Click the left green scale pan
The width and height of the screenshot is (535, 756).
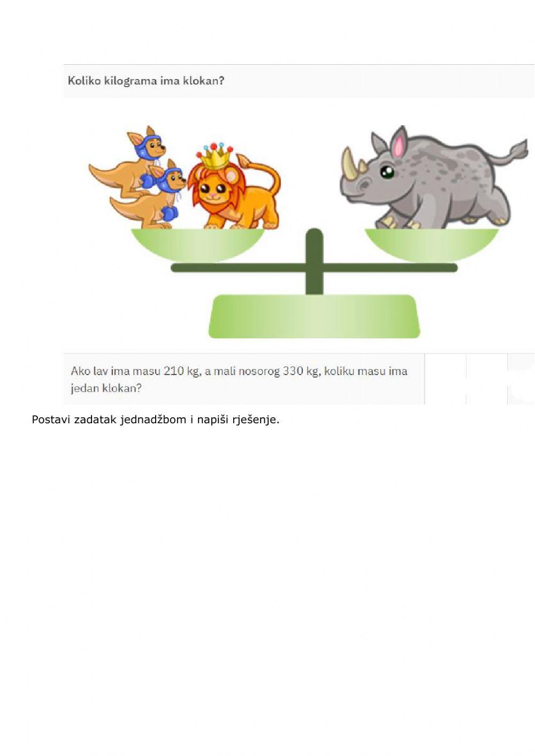[198, 245]
